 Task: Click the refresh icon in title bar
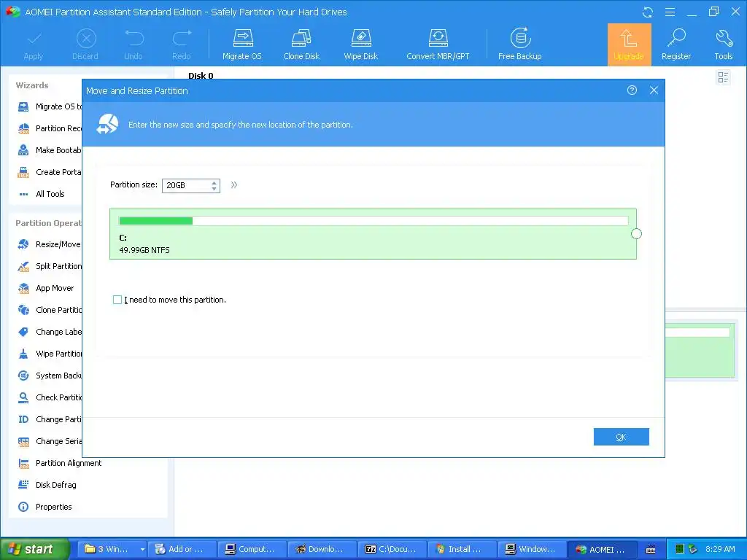[648, 12]
